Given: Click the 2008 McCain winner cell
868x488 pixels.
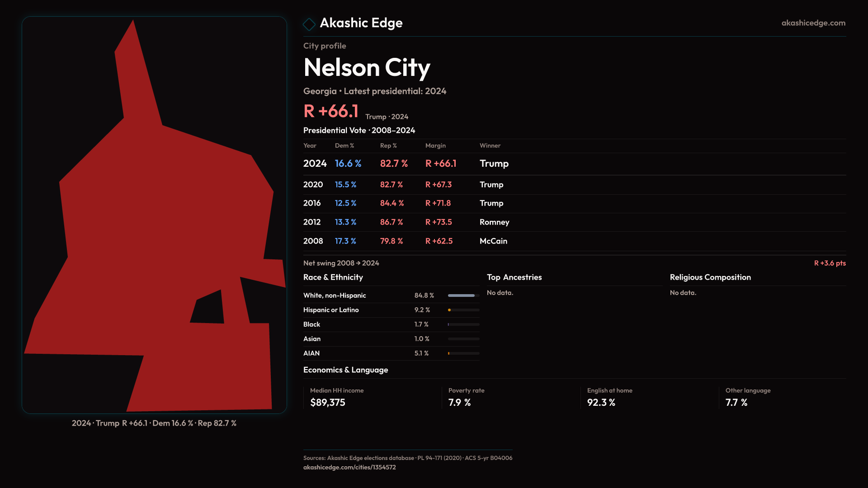Looking at the screenshot, I should 493,241.
